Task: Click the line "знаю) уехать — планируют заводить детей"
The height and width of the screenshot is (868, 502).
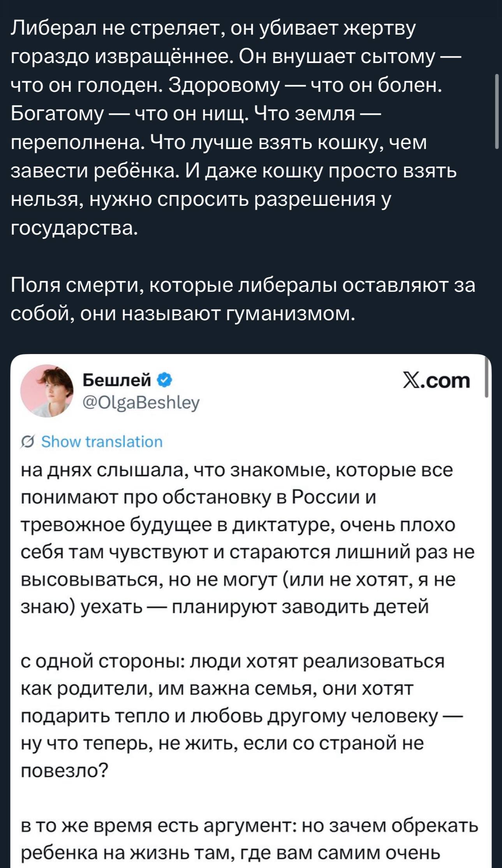Action: click(224, 607)
